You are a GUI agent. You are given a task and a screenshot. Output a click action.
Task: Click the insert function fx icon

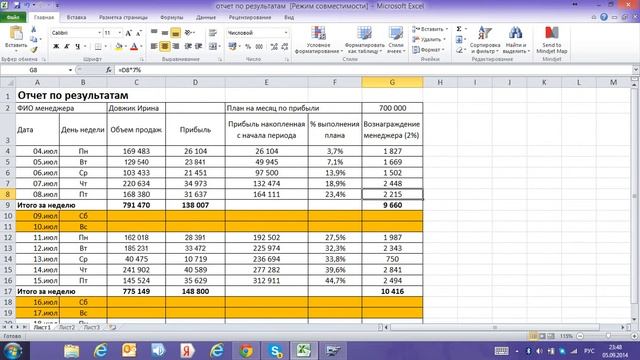point(109,70)
